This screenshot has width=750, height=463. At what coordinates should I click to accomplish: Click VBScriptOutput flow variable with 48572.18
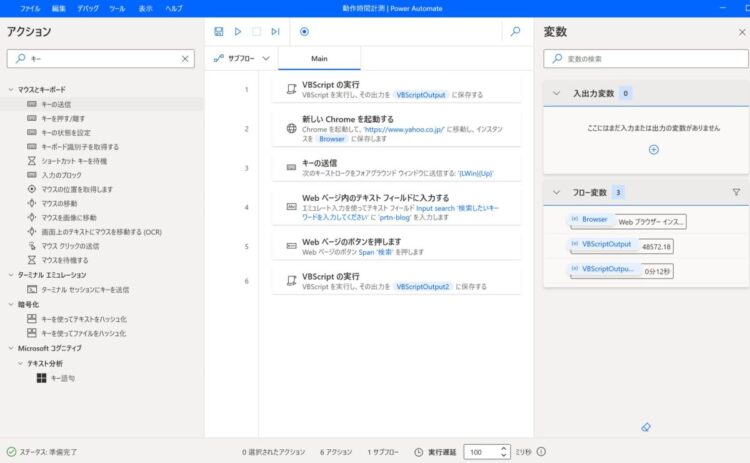pyautogui.click(x=621, y=246)
